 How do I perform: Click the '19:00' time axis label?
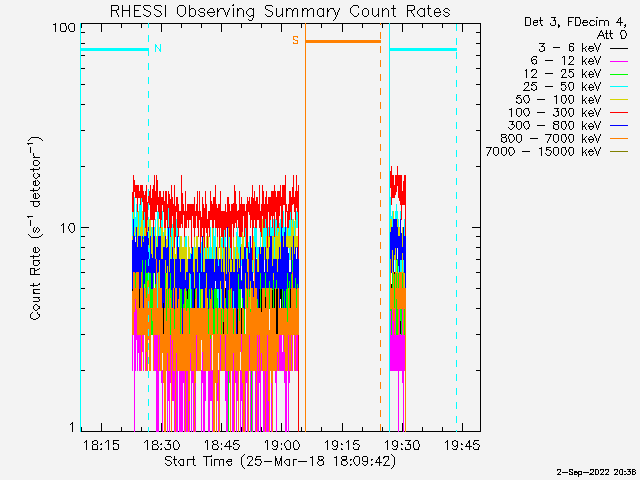282,445
